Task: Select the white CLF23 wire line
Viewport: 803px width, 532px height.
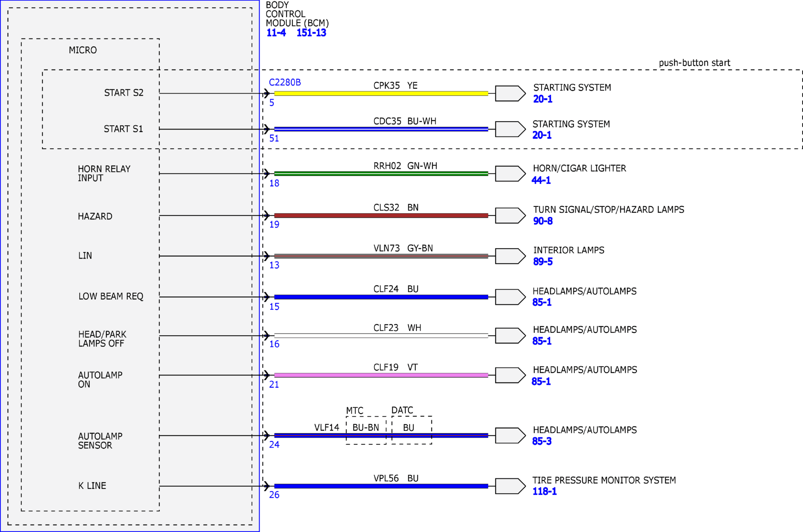Action: [381, 336]
